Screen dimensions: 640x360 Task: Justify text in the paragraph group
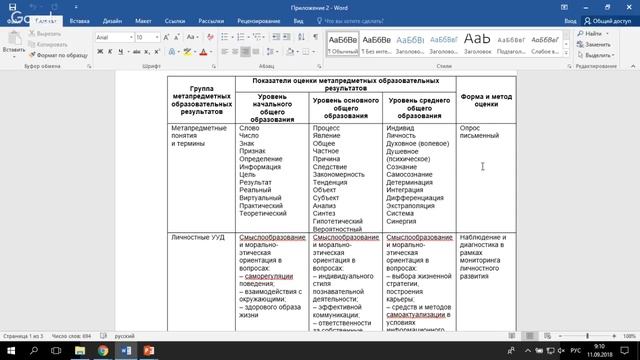256,52
